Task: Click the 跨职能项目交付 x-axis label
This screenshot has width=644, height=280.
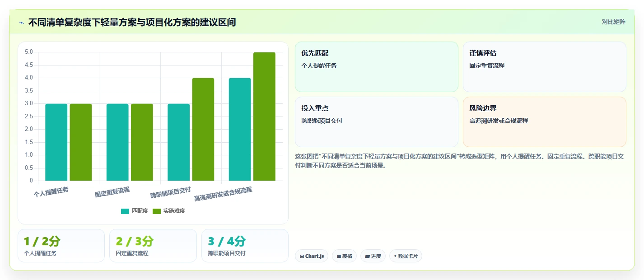Action: [171, 193]
